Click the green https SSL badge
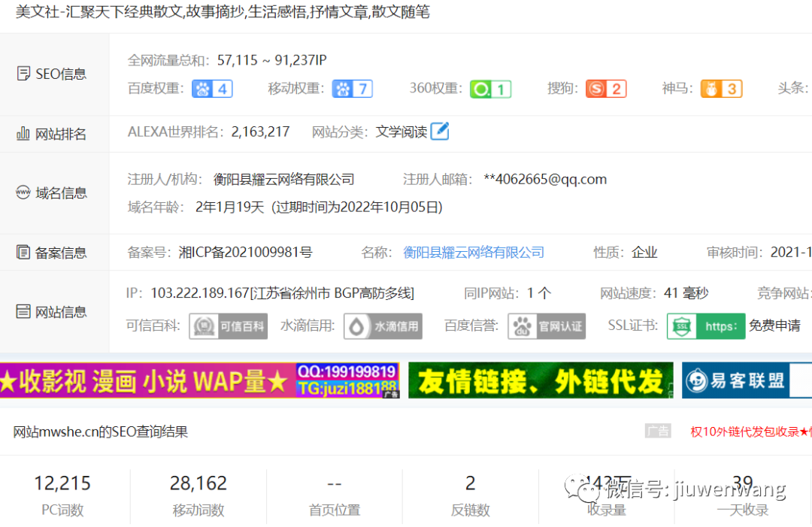The width and height of the screenshot is (812, 527). pos(705,326)
